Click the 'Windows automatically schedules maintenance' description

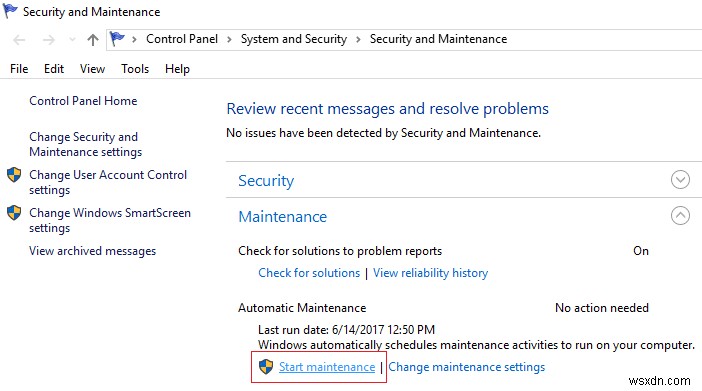(x=476, y=345)
